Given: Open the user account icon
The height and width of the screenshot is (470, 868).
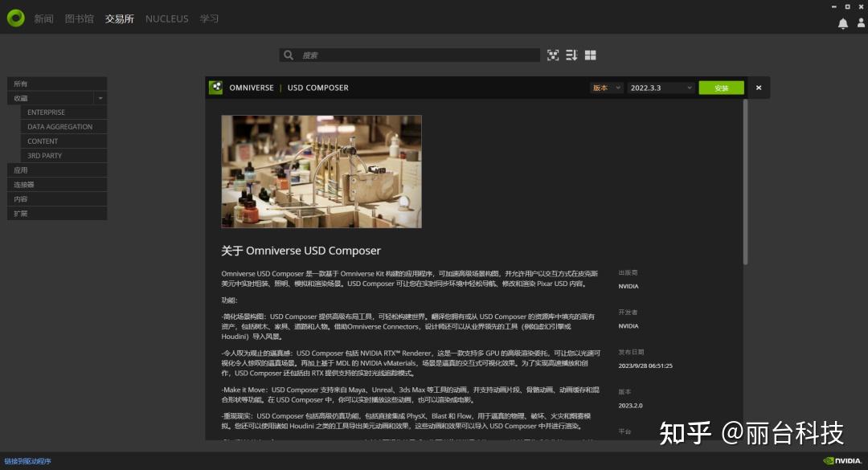Looking at the screenshot, I should (x=862, y=23).
